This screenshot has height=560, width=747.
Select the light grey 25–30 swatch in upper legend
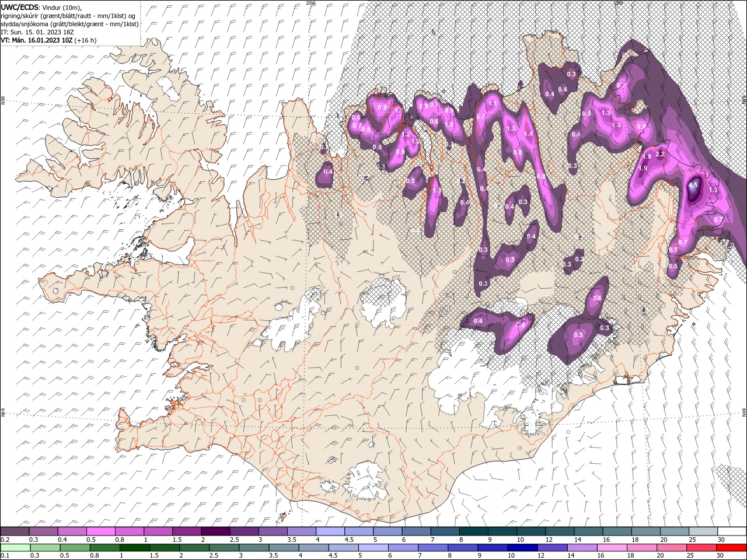pos(703,531)
